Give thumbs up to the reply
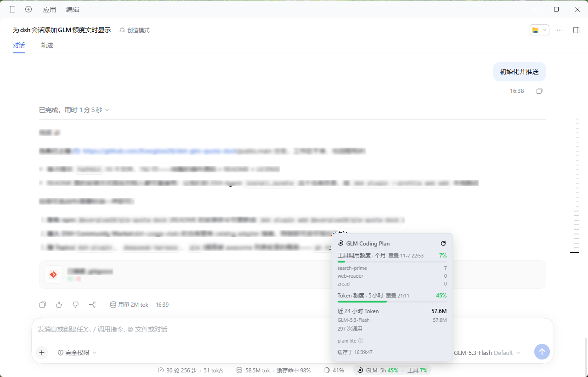Screen dimensions: 588x377 (59, 304)
